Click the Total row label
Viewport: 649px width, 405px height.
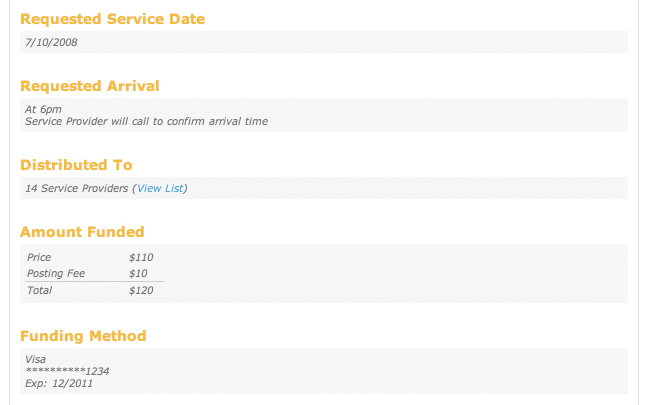(39, 290)
